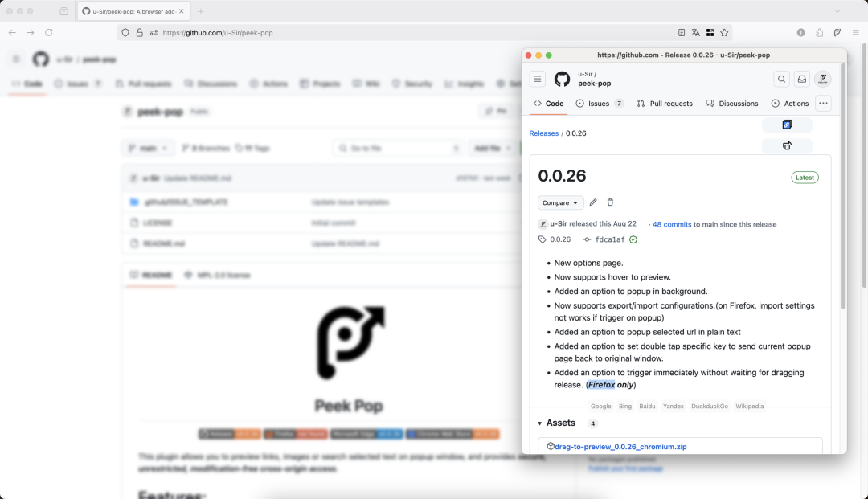Click the popup window vertical scrollbar
The width and height of the screenshot is (868, 499).
pos(843,186)
